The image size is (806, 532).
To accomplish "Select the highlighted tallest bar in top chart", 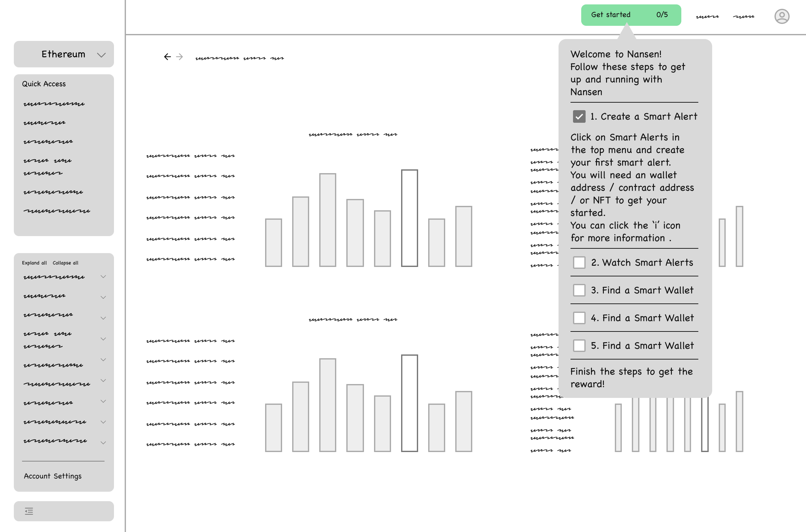I will (409, 218).
